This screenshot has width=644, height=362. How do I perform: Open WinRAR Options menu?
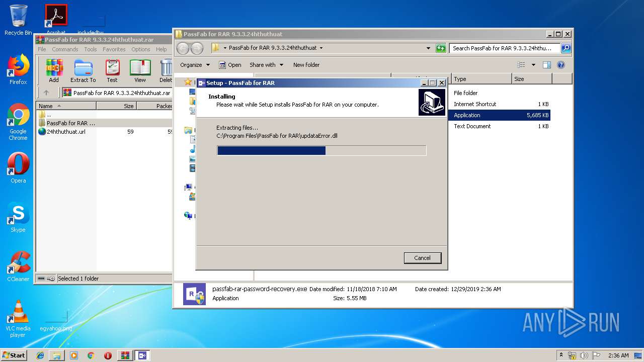point(141,49)
